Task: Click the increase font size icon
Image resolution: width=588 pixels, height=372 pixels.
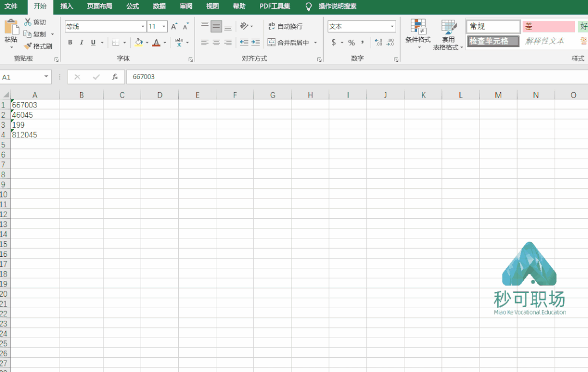Action: pyautogui.click(x=174, y=27)
